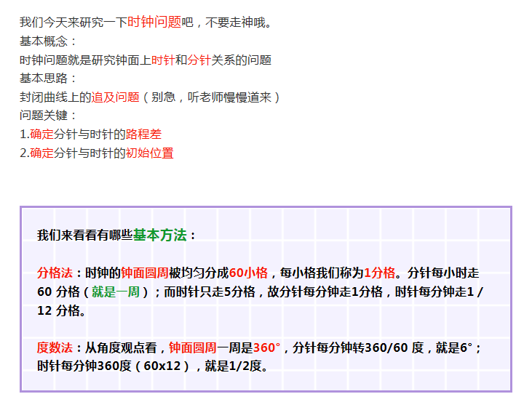
Task: Click the text "就是1/2度"
Action: [233, 366]
